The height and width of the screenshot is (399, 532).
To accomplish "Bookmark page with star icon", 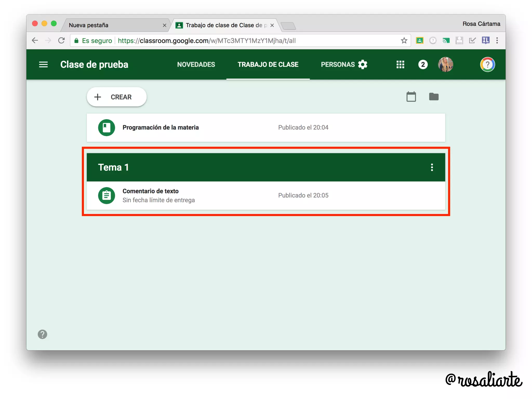I will tap(404, 41).
